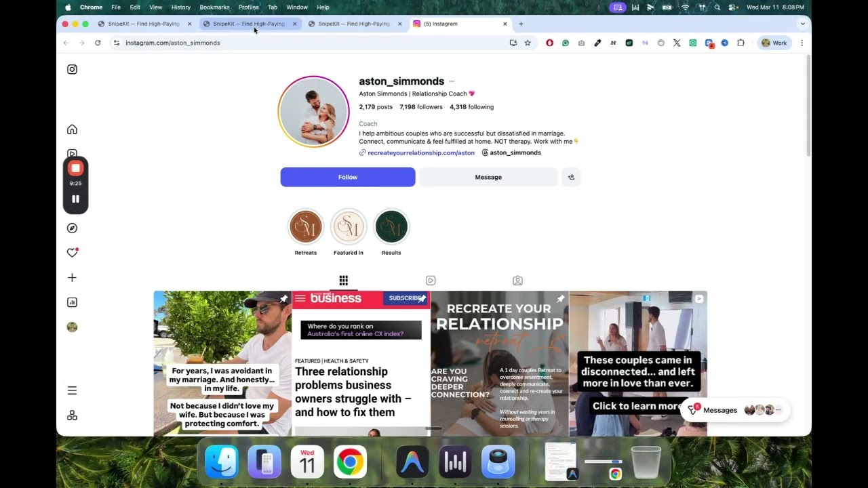Viewport: 868px width, 488px height.
Task: Open the History menu
Action: pyautogui.click(x=181, y=7)
